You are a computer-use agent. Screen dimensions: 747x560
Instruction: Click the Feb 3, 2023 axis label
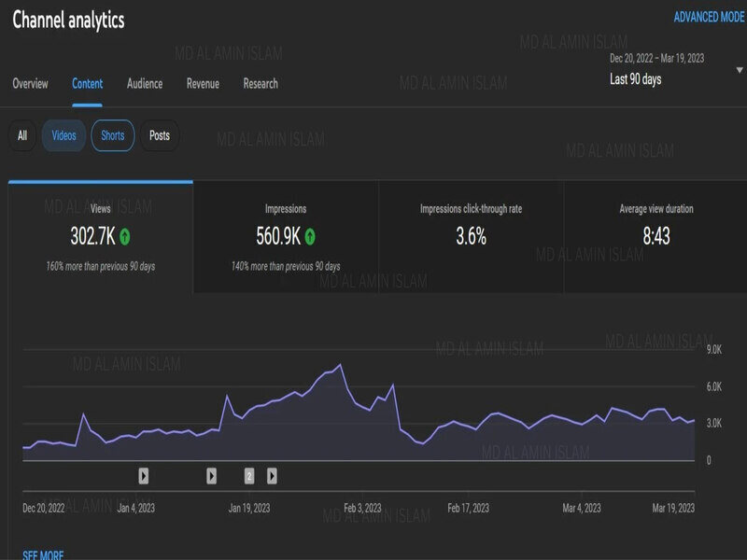click(x=362, y=508)
